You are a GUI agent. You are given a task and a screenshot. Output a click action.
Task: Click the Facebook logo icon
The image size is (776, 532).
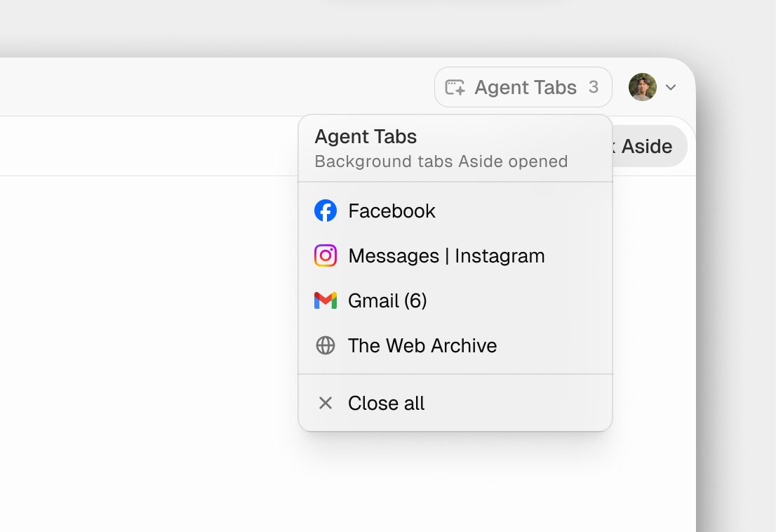point(326,211)
